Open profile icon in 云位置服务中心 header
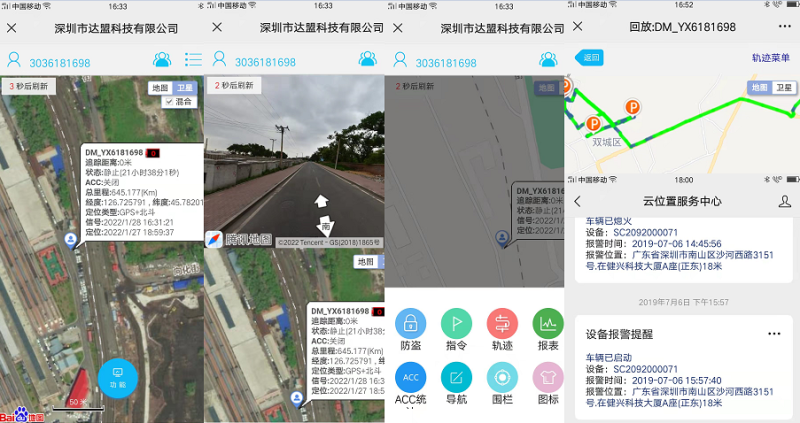Viewport: 800px width, 423px height. pos(785,201)
